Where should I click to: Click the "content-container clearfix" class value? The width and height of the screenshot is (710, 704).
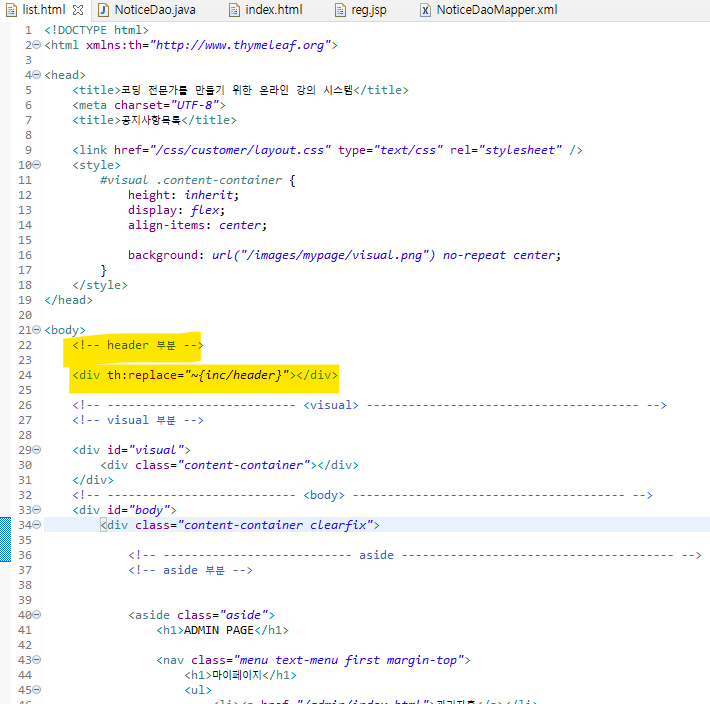click(x=275, y=525)
